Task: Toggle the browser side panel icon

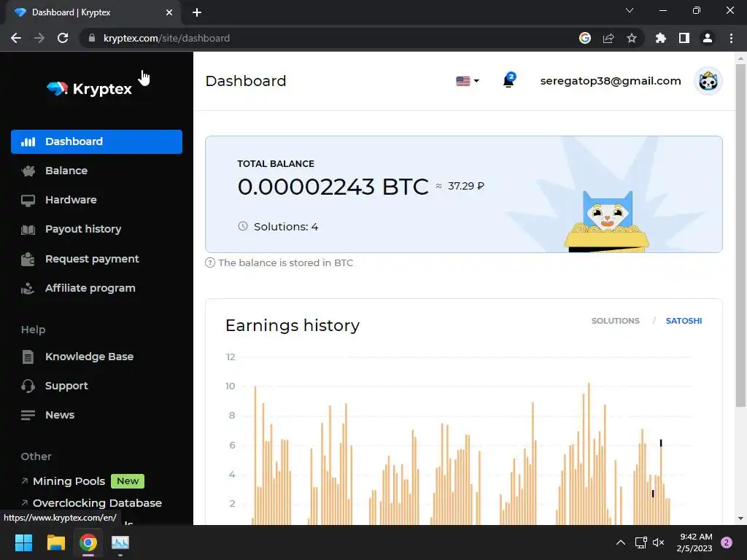Action: 684,38
